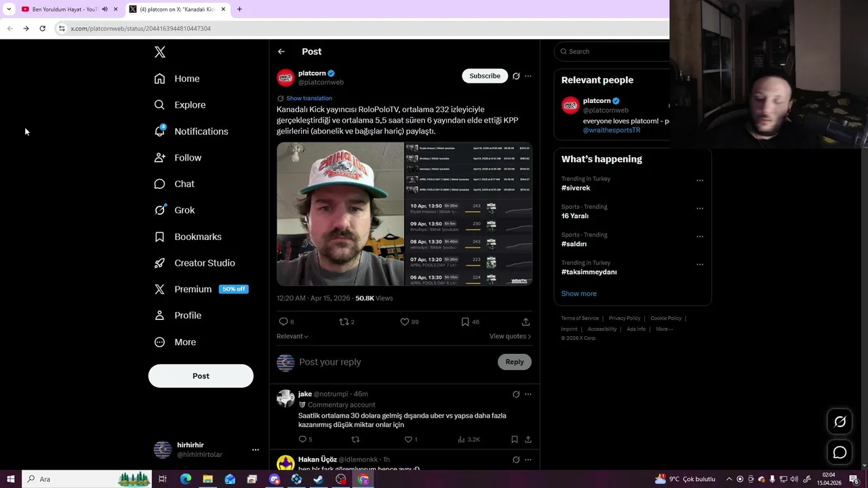The image size is (868, 488).
Task: Open jake's profile avatar
Action: coord(285,398)
